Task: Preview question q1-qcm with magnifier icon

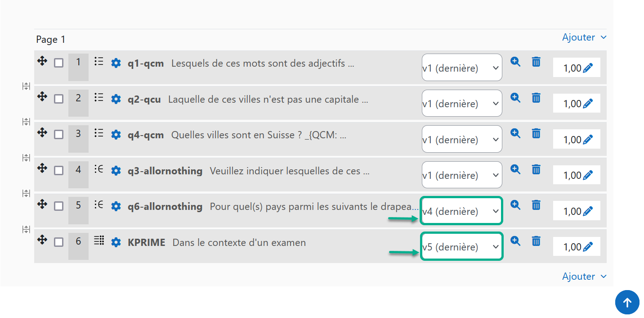Action: pos(515,62)
